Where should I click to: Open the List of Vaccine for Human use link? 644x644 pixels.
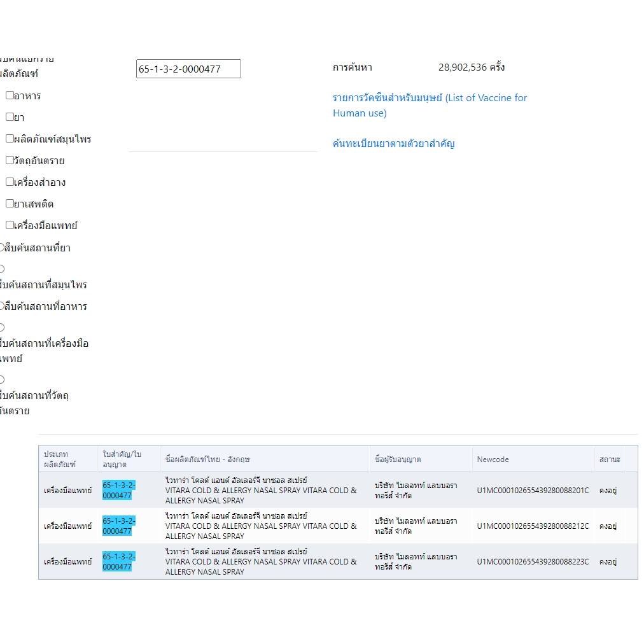pyautogui.click(x=430, y=105)
